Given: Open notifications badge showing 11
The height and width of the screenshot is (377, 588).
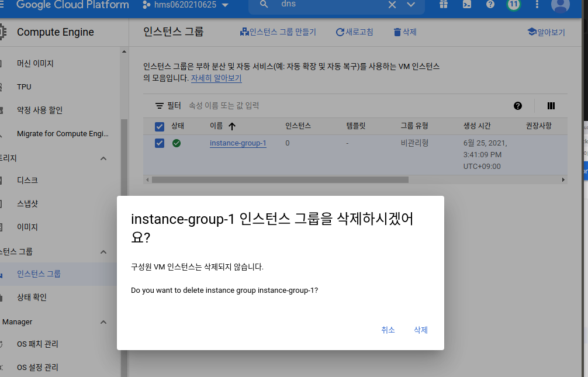Looking at the screenshot, I should (x=513, y=5).
